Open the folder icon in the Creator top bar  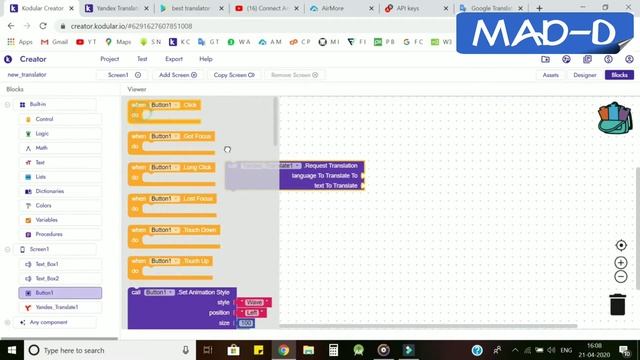545,59
